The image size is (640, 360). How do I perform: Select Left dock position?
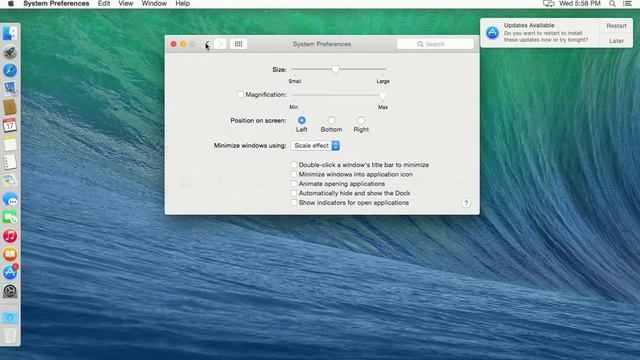[x=302, y=120]
